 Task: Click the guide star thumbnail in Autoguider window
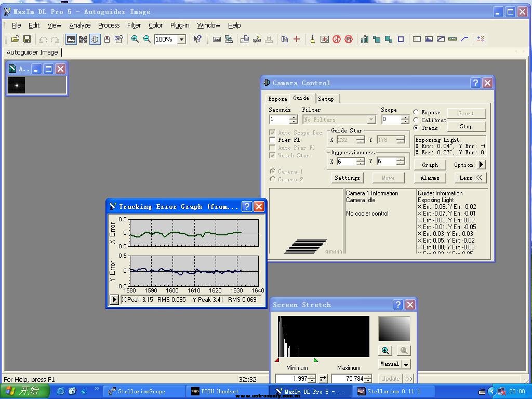click(x=17, y=85)
